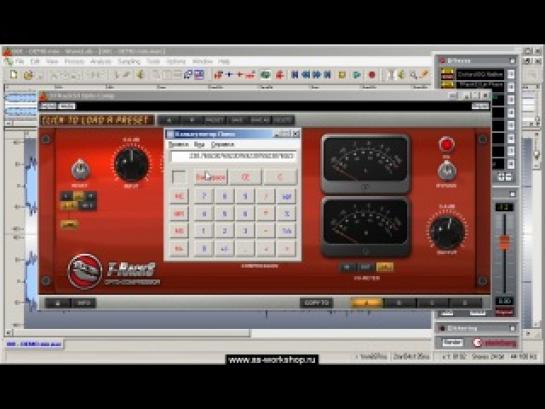
Task: Click the green monitor toolbar icon
Action: pyautogui.click(x=266, y=74)
